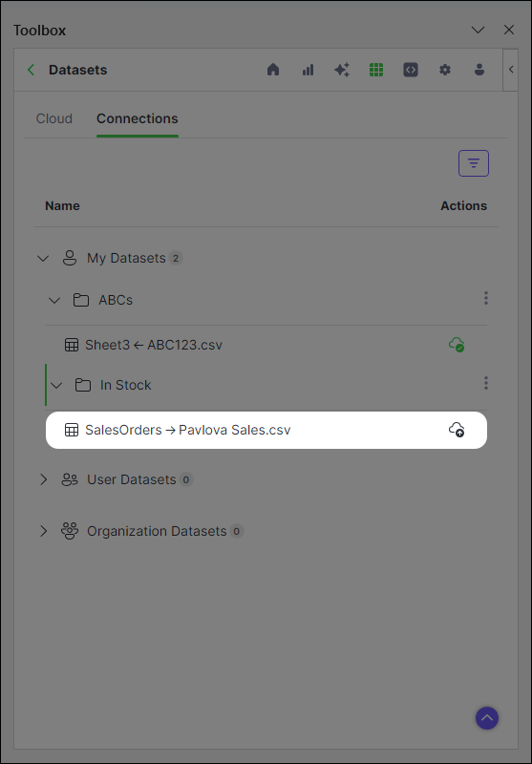Open the user profile icon

pos(479,70)
